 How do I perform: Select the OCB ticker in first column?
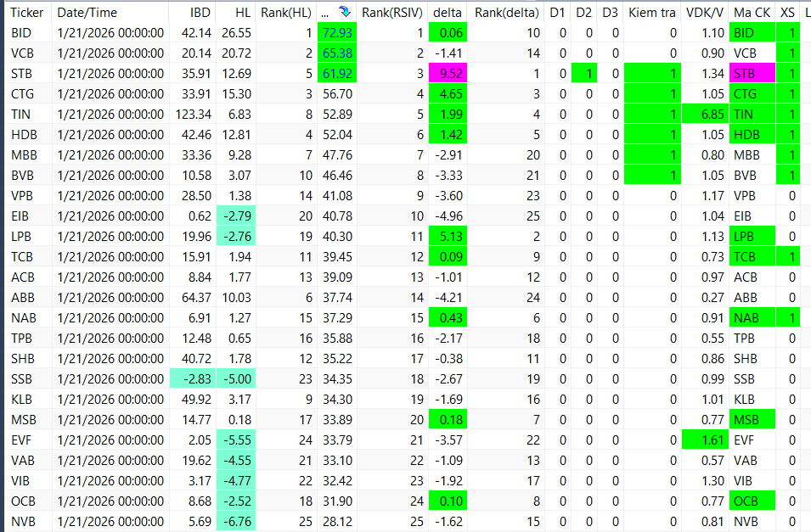[23, 501]
